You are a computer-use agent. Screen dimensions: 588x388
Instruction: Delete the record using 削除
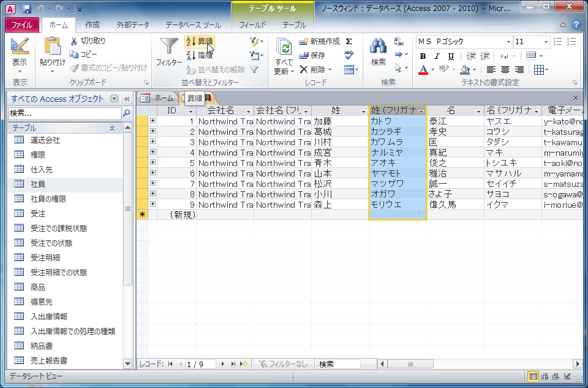pyautogui.click(x=315, y=69)
